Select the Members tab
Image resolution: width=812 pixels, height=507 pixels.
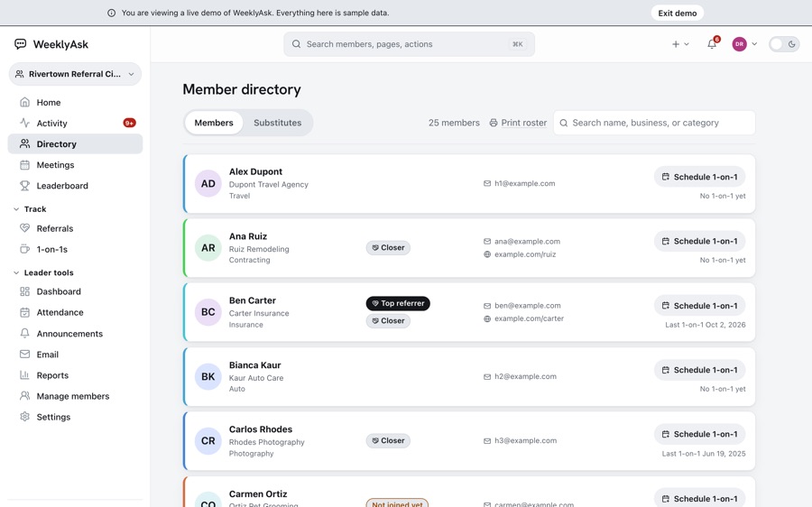coord(214,123)
